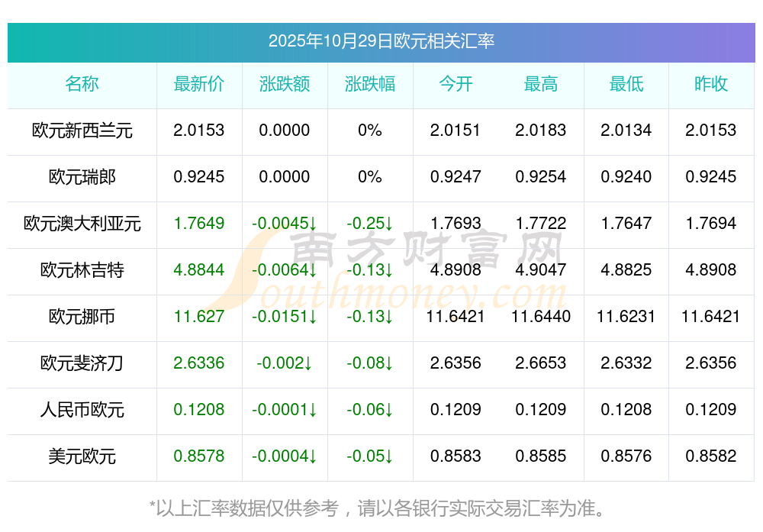Open the 欧元新西兰元 row name
This screenshot has width=763, height=532.
(x=82, y=131)
